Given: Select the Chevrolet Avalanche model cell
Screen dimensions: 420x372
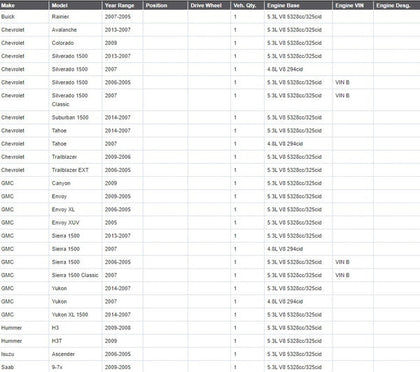Looking at the screenshot, I should pos(75,30).
